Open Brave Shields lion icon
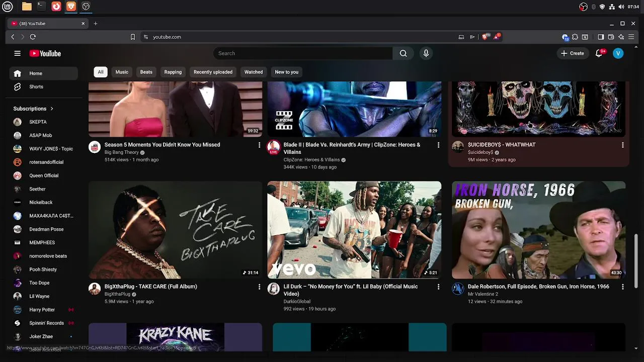 point(485,37)
